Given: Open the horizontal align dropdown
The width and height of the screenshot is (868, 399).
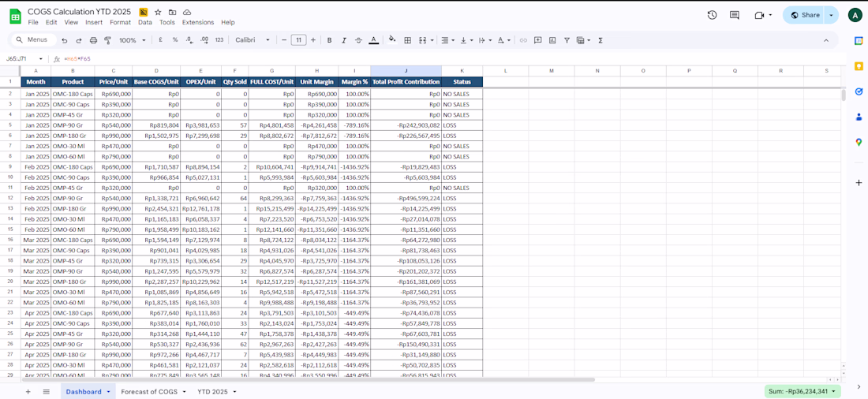Looking at the screenshot, I should point(447,40).
